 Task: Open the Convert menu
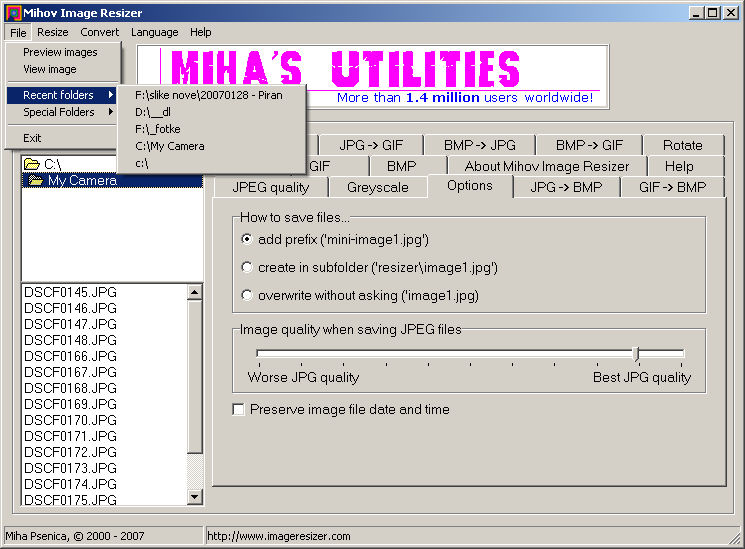click(x=99, y=32)
